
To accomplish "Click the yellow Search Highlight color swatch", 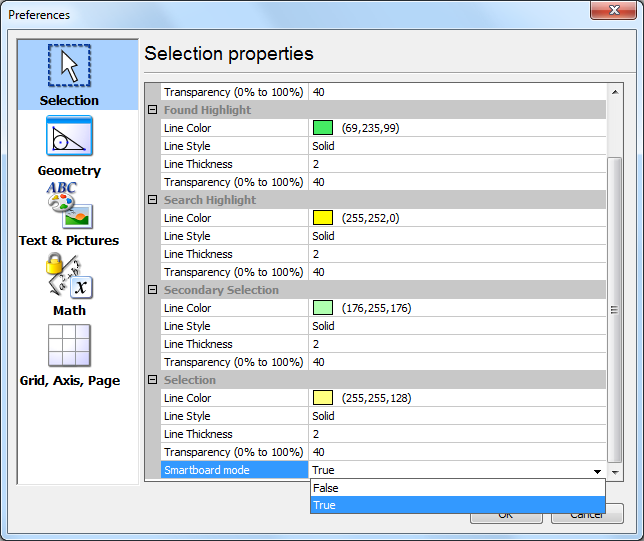I will 322,218.
